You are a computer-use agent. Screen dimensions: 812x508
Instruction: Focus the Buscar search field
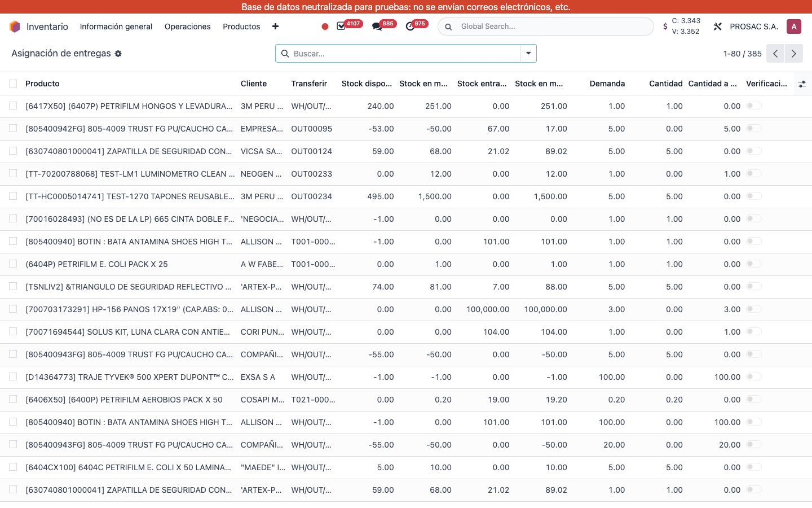(406, 54)
